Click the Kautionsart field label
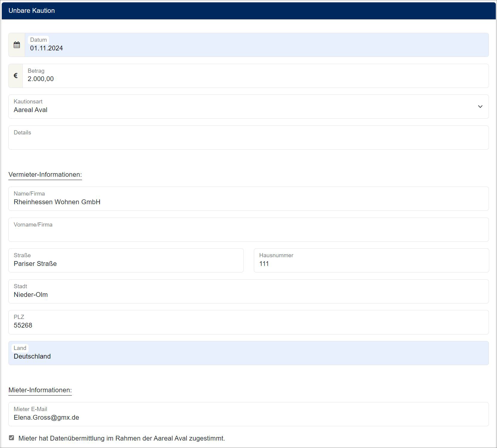The width and height of the screenshot is (497, 448). point(28,102)
